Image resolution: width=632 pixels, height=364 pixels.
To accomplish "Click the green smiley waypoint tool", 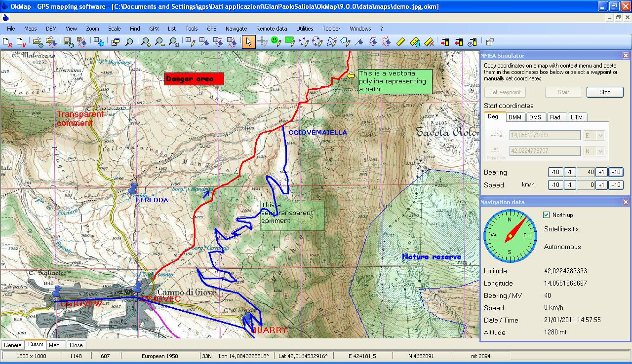I will click(x=276, y=42).
